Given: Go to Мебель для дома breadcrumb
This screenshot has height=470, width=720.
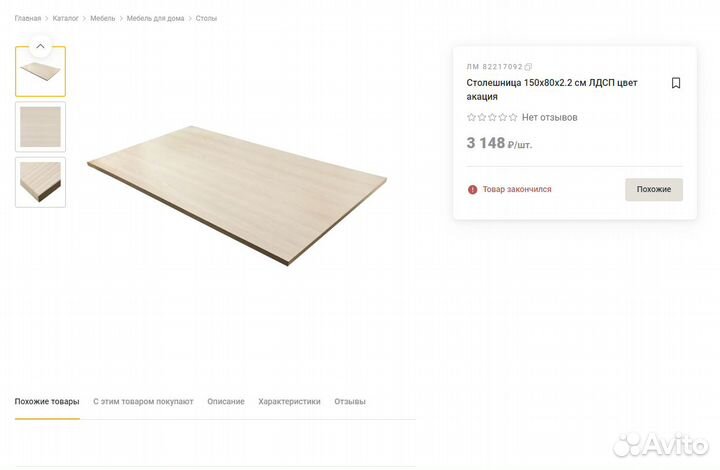Looking at the screenshot, I should (155, 18).
